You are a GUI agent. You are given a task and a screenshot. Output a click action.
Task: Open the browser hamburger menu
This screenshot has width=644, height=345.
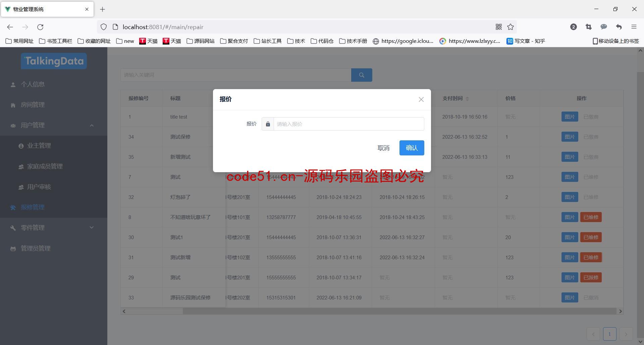click(634, 27)
